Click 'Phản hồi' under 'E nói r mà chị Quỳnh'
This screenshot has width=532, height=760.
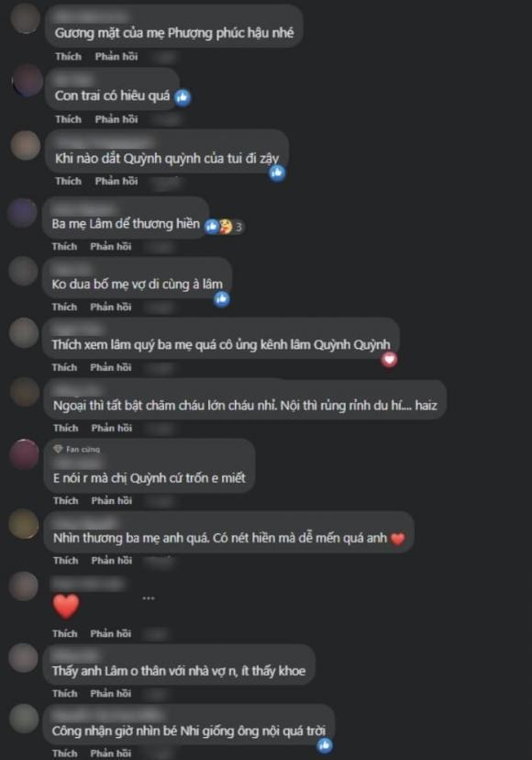click(x=111, y=500)
